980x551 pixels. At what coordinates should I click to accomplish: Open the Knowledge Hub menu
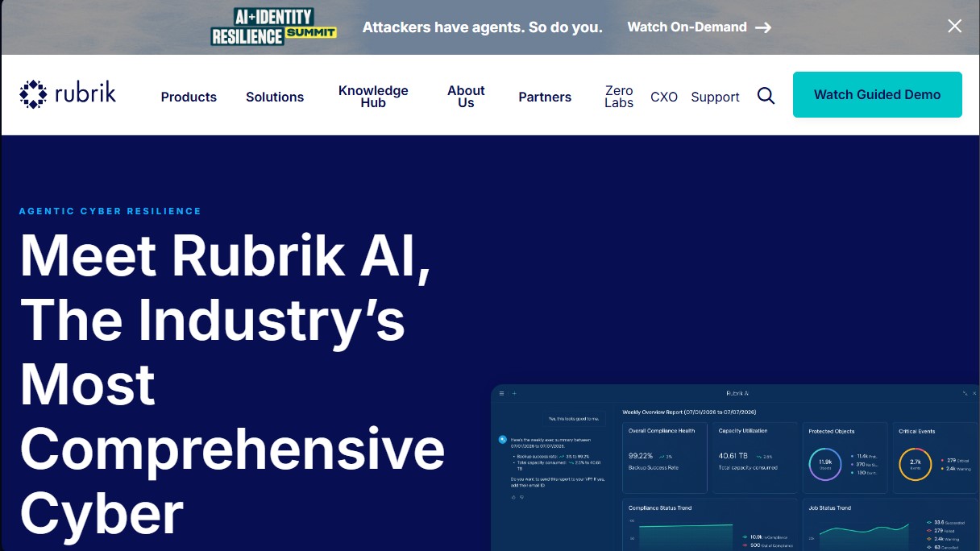pyautogui.click(x=373, y=97)
